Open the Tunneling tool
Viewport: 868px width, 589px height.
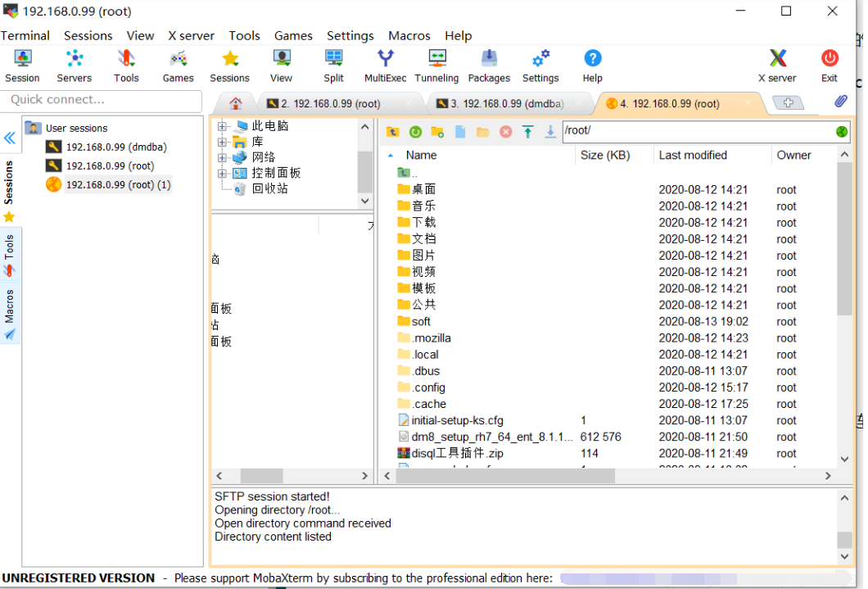click(436, 66)
